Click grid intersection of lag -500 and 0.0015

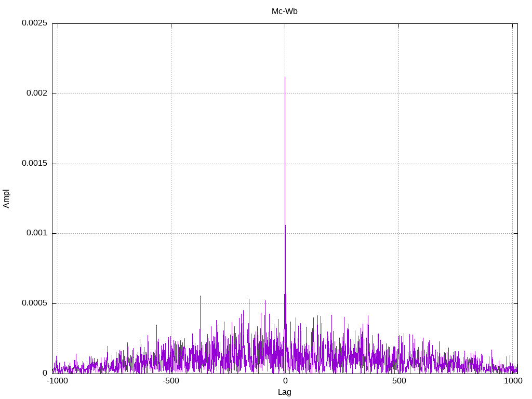pyautogui.click(x=171, y=164)
